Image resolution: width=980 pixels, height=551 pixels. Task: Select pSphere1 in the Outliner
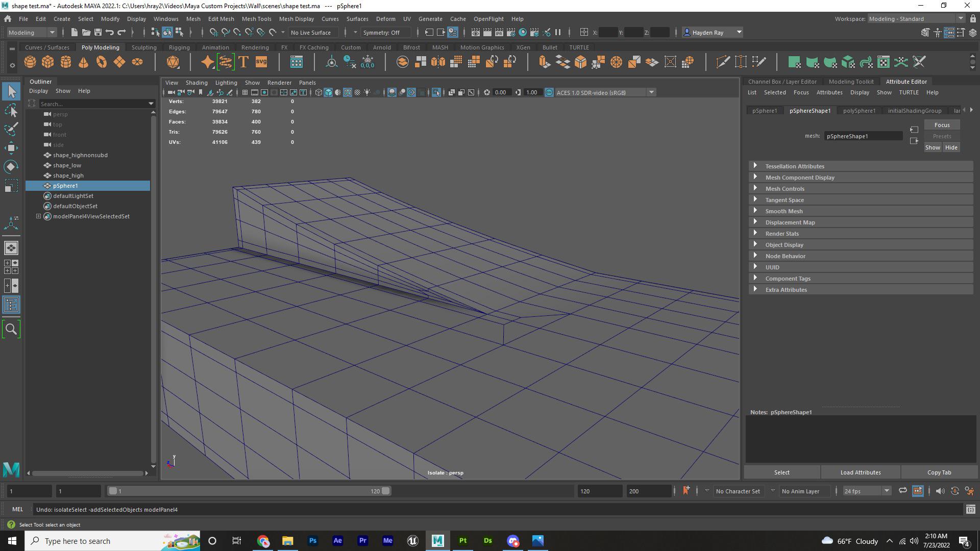[x=65, y=185]
